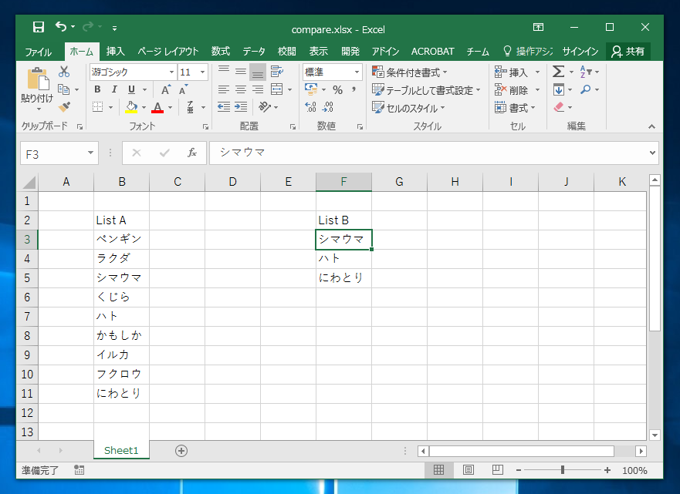
Task: Apply comma style format
Action: pos(354,90)
